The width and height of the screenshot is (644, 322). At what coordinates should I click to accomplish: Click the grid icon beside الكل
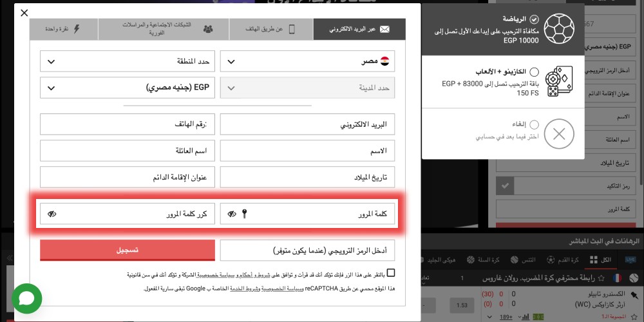tap(594, 260)
